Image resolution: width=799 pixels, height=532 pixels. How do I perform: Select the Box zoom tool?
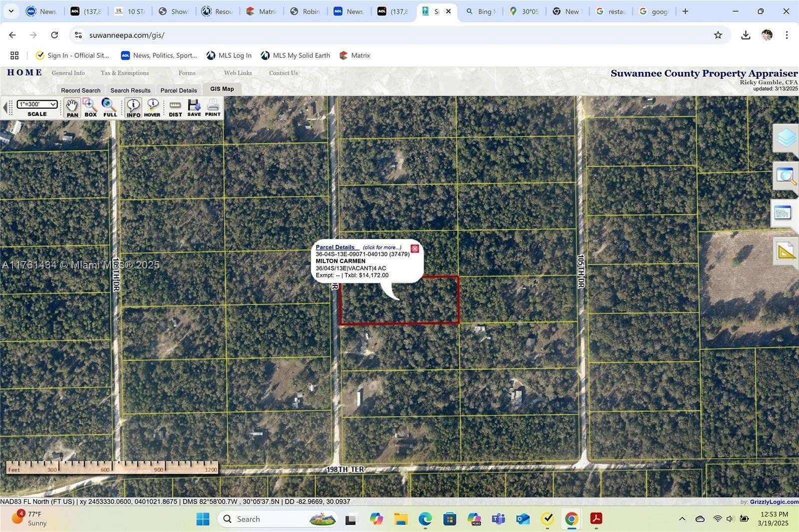pyautogui.click(x=90, y=107)
